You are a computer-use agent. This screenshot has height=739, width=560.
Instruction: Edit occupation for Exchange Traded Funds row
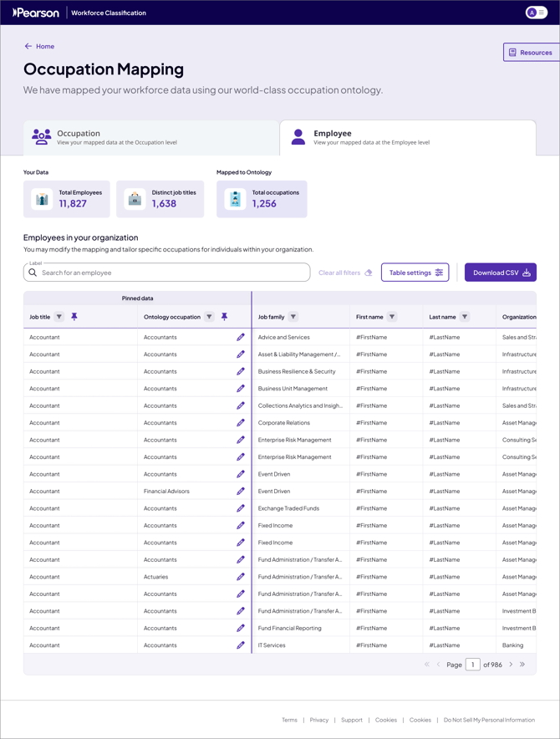[x=241, y=508]
